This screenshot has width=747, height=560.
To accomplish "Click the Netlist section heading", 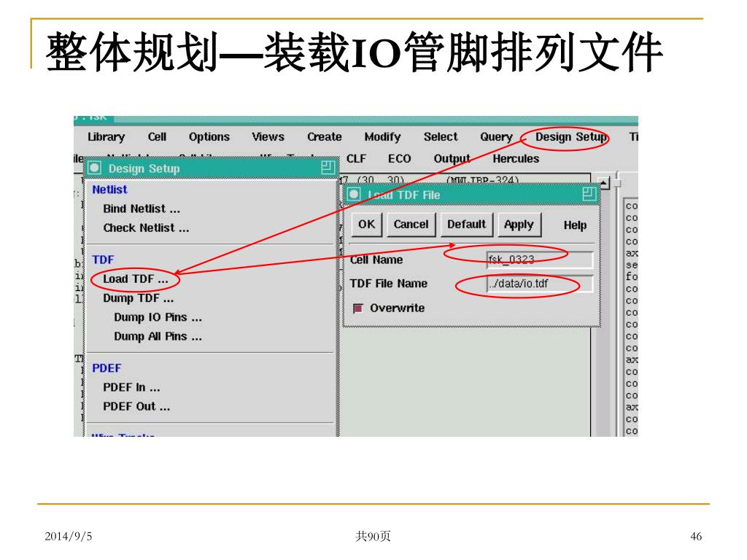I will click(x=109, y=190).
